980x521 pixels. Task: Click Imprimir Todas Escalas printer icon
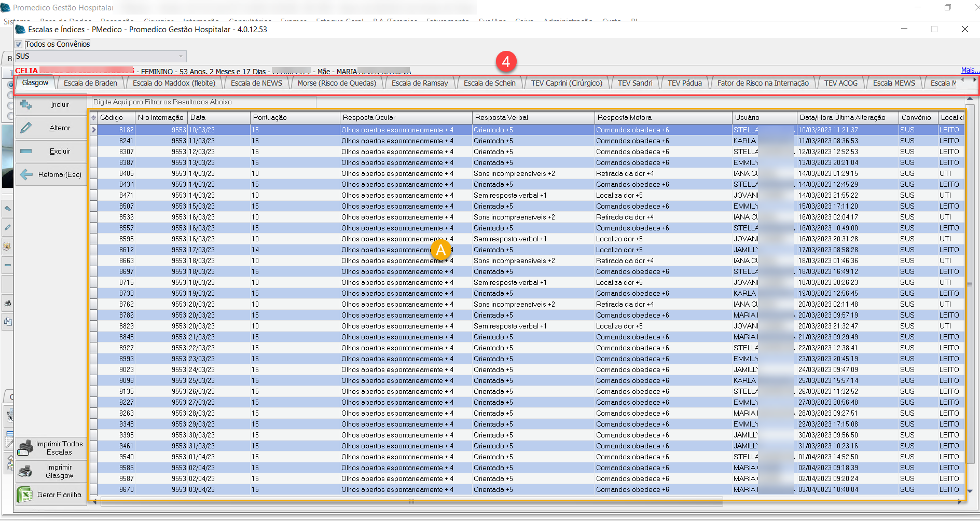(25, 448)
